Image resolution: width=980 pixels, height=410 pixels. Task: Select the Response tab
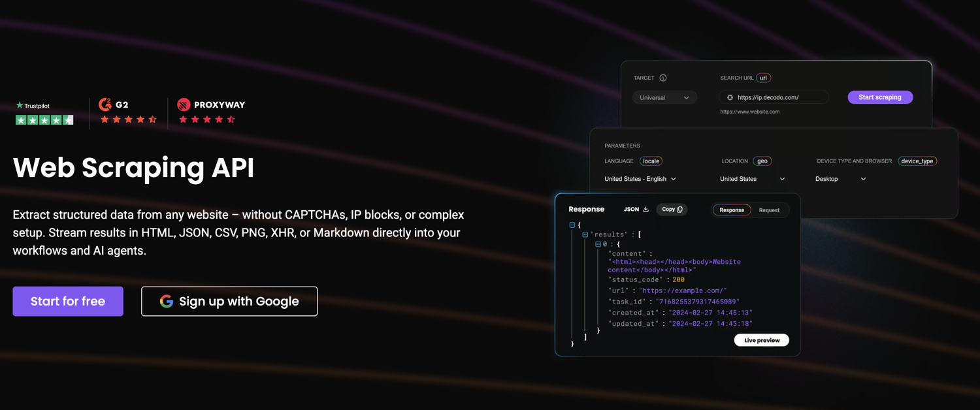(732, 210)
